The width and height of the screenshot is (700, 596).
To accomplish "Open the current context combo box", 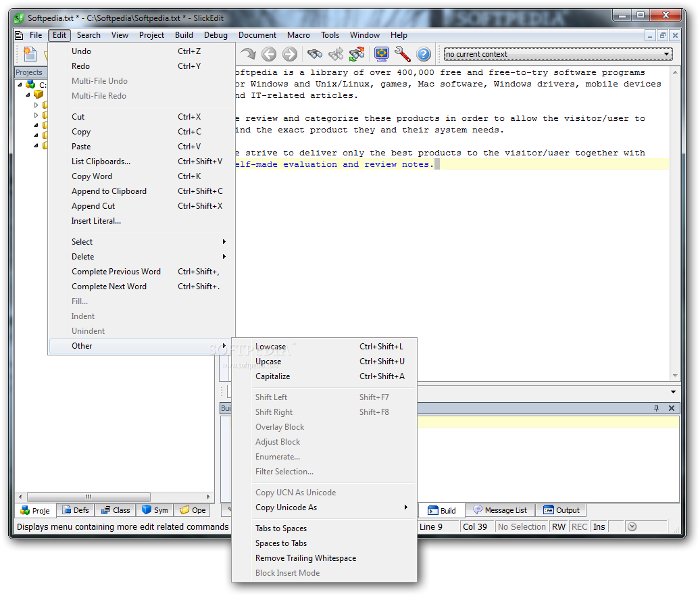I will (558, 54).
